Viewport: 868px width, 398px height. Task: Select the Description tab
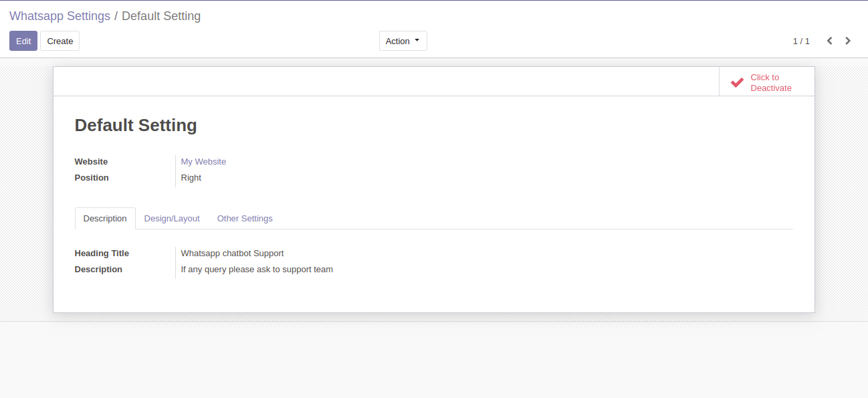(x=105, y=219)
